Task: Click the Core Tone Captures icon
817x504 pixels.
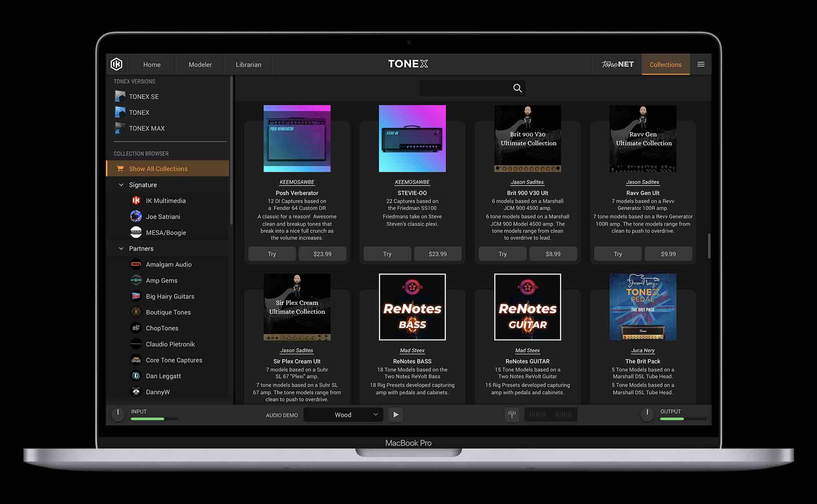Action: (x=136, y=360)
